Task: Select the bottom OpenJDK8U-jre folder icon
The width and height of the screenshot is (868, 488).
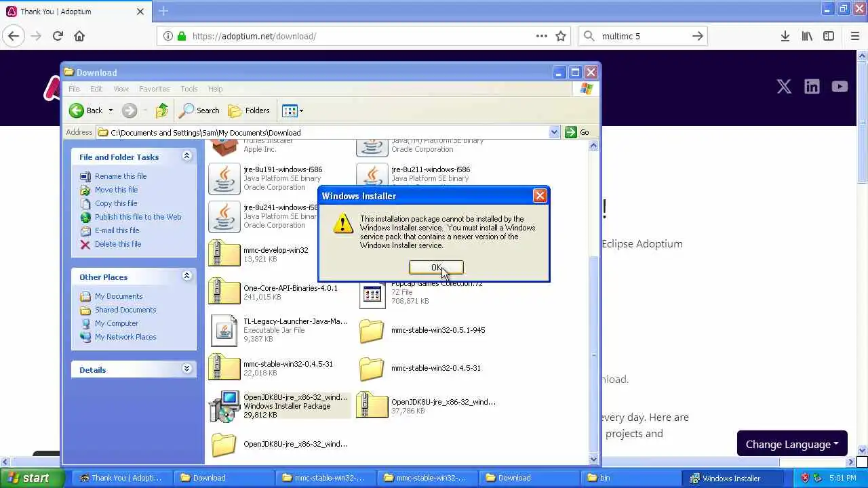Action: 224,444
